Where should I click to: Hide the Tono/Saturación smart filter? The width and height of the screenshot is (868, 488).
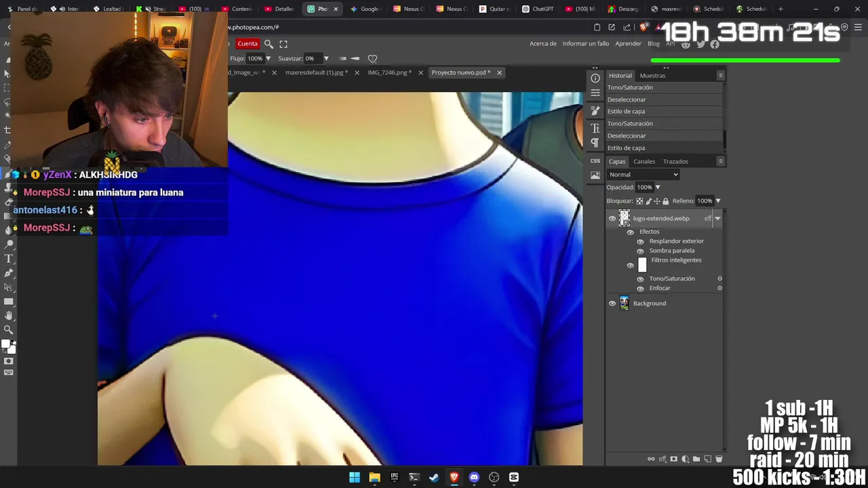(640, 279)
